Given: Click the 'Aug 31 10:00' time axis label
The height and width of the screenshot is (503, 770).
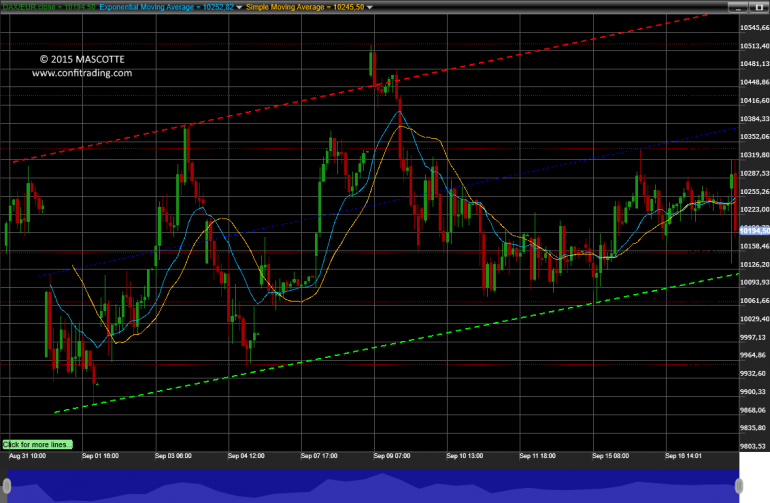Looking at the screenshot, I should (28, 456).
